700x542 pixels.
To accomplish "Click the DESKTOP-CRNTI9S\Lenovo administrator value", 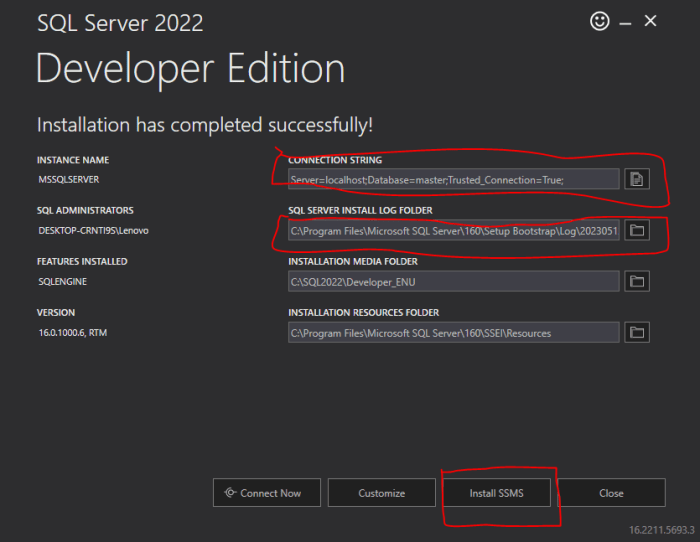I will click(x=93, y=231).
